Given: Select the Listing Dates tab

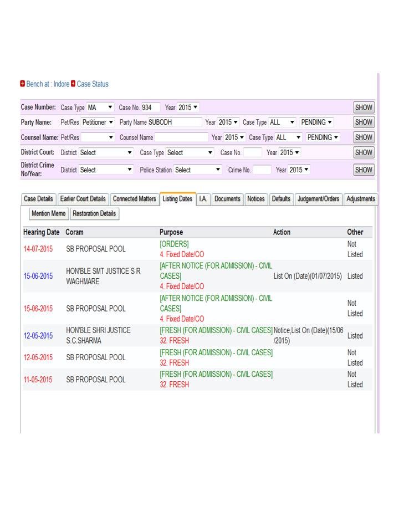Looking at the screenshot, I should (177, 199).
